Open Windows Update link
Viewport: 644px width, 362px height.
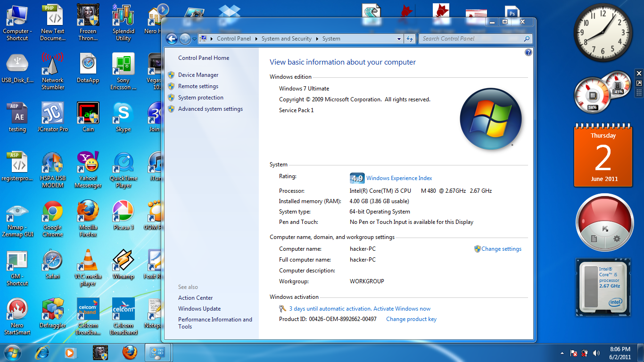pos(199,309)
